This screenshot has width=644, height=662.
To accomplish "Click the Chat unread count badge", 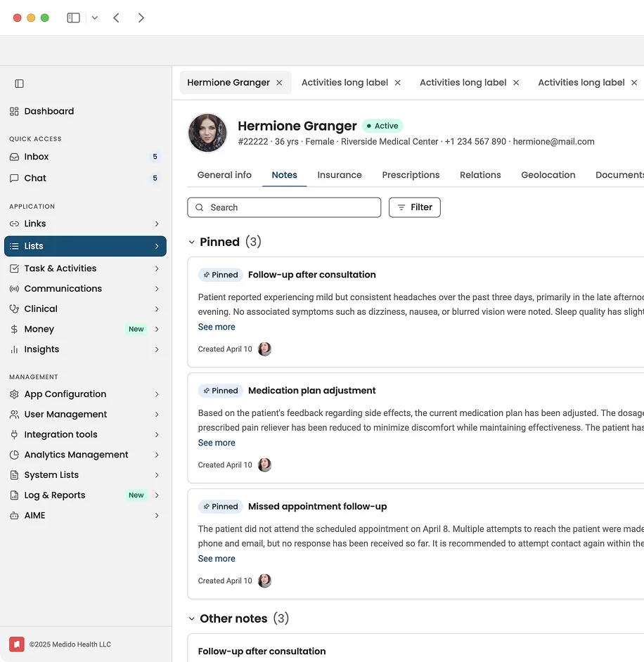I will click(x=155, y=179).
